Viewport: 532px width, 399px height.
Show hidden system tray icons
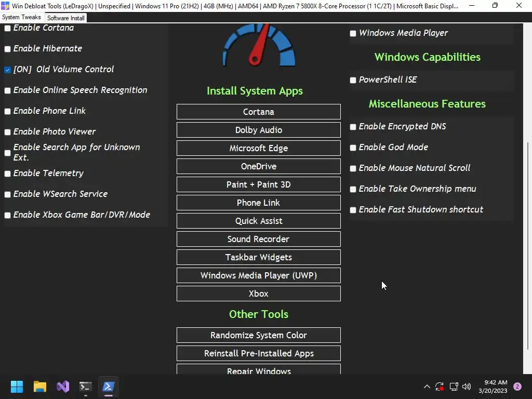coord(427,387)
